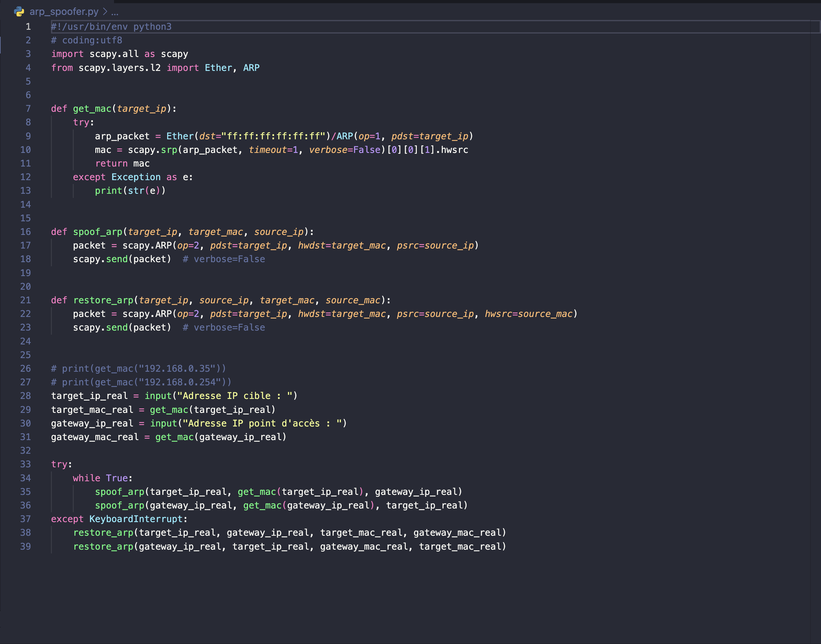Image resolution: width=821 pixels, height=644 pixels.
Task: Click 'import scapy.all as scapy' line
Action: point(119,54)
